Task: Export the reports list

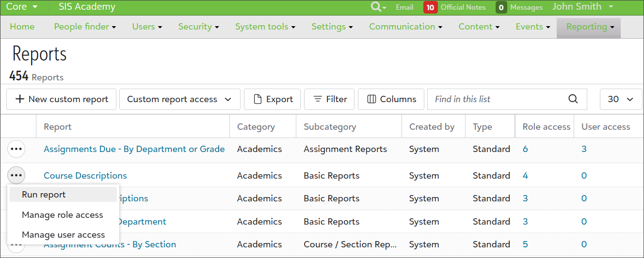Action: 272,99
